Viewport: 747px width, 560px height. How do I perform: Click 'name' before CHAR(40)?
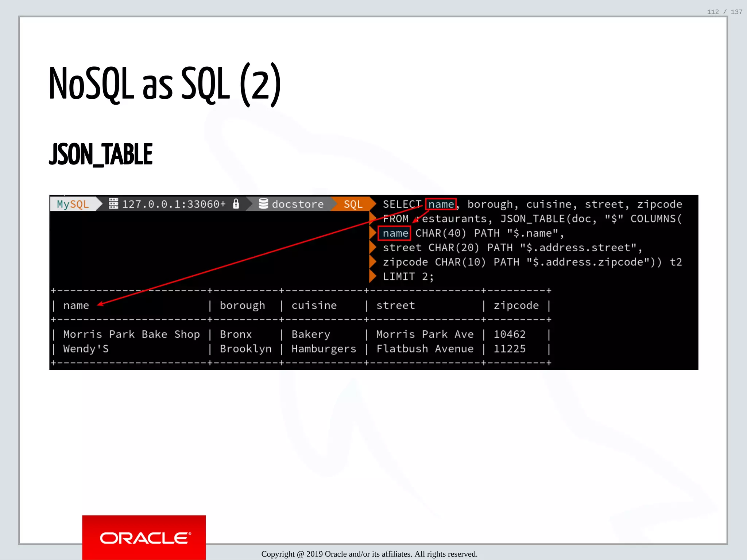point(395,233)
